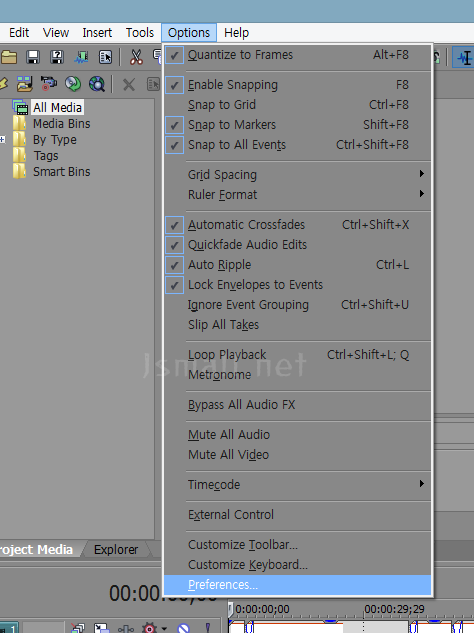Click the Remove Selected Media X icon

tap(129, 84)
